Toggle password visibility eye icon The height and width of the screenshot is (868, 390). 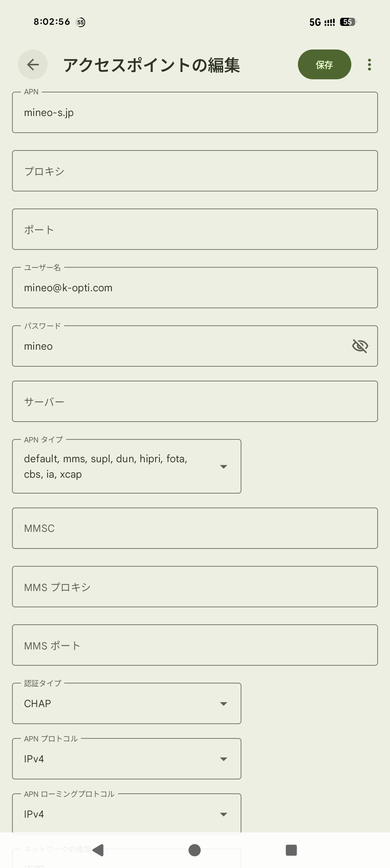click(360, 346)
